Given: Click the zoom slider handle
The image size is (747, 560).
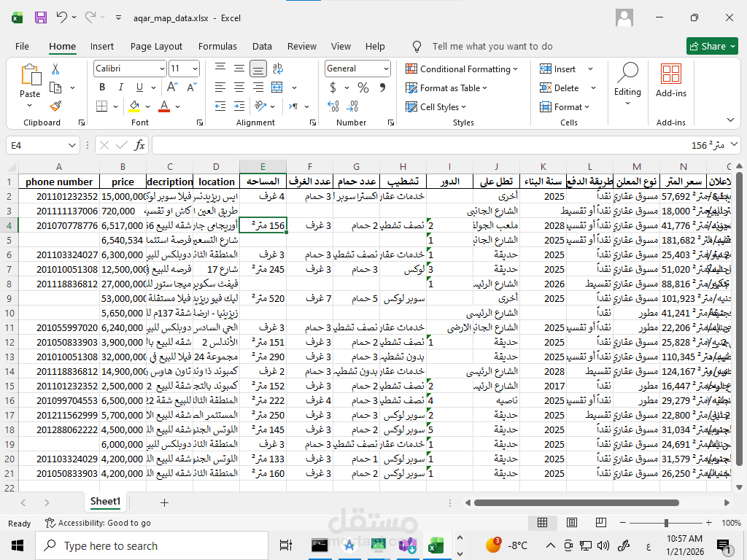Looking at the screenshot, I should point(666,523).
